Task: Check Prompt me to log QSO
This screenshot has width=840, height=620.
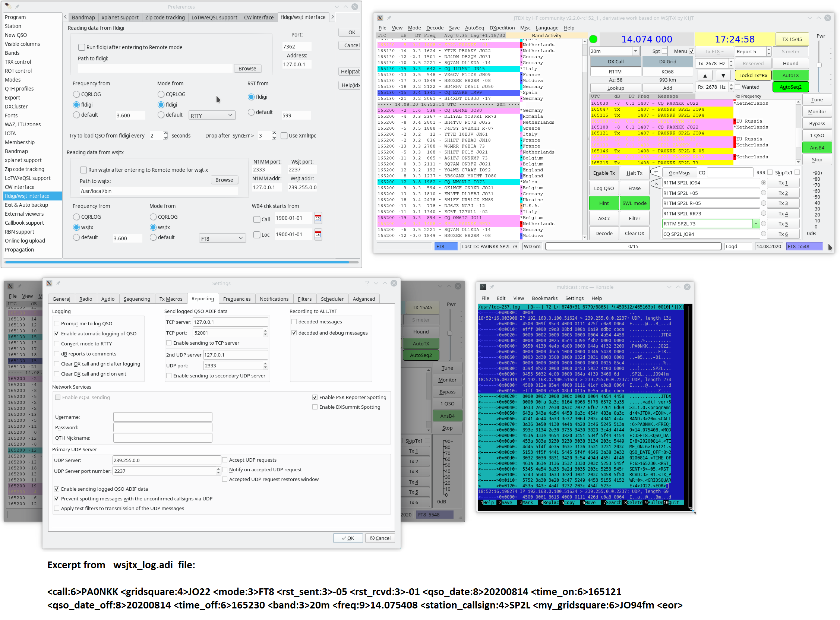Action: click(x=57, y=324)
